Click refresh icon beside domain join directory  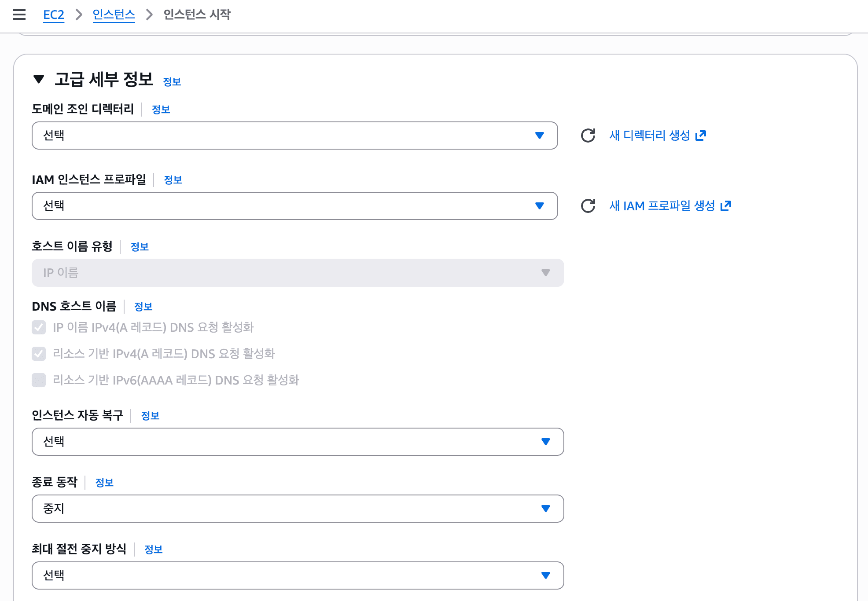click(588, 136)
